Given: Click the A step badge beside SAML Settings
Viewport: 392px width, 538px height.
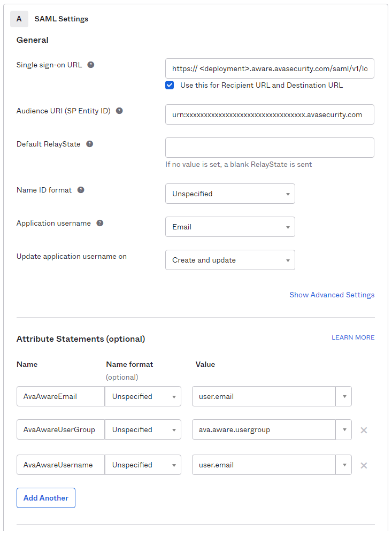Looking at the screenshot, I should [19, 19].
